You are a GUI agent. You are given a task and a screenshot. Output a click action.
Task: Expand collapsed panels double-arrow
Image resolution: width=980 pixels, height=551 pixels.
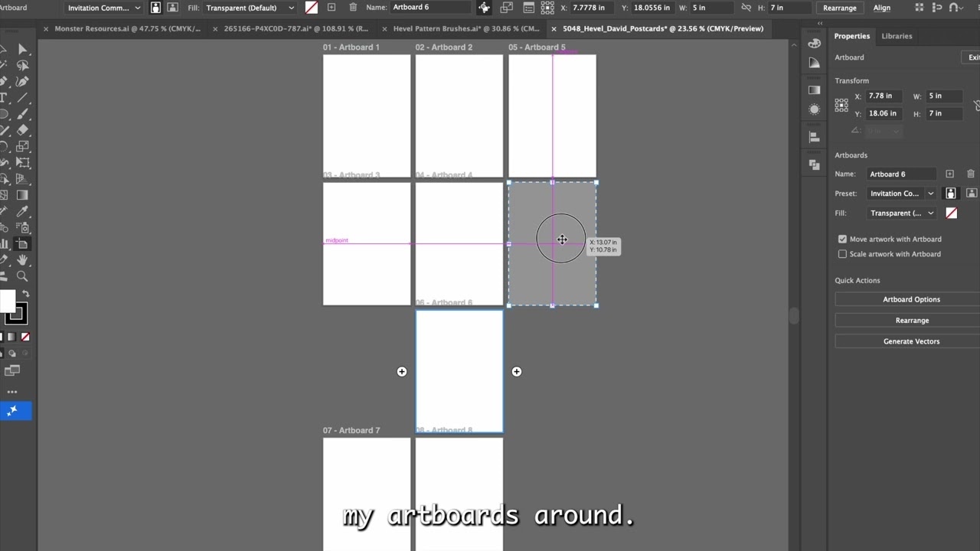[x=820, y=24]
